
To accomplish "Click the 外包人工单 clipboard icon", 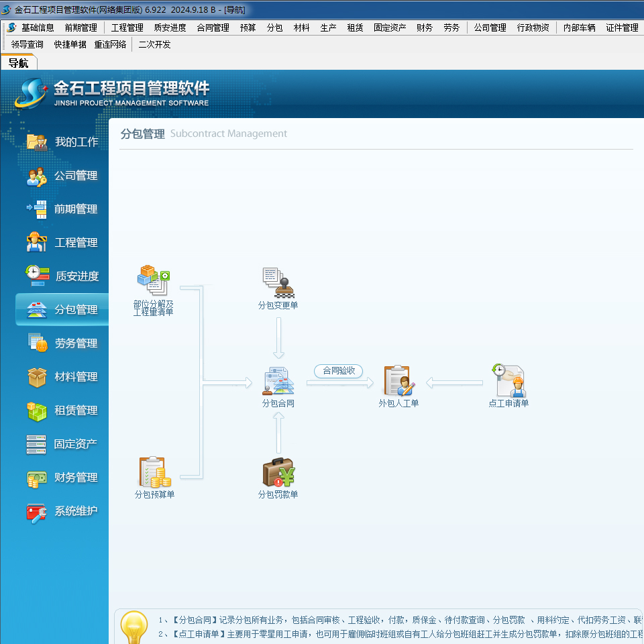I will pyautogui.click(x=398, y=381).
